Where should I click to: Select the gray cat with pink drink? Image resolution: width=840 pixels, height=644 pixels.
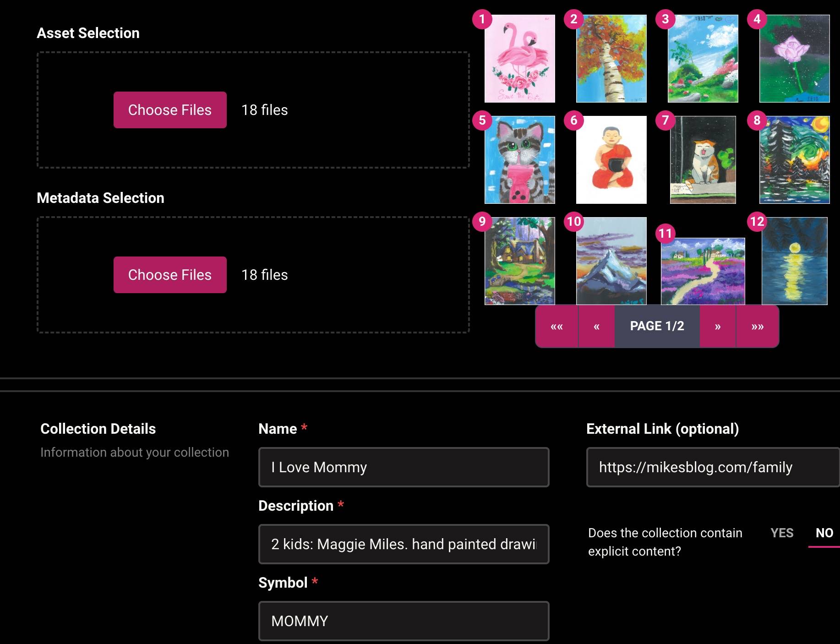point(519,160)
